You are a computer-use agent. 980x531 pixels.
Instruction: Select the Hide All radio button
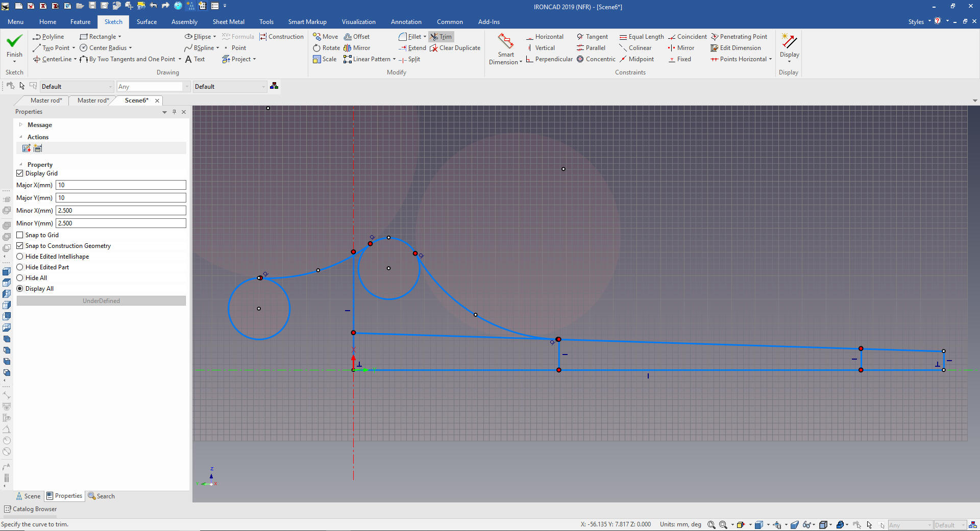(20, 278)
